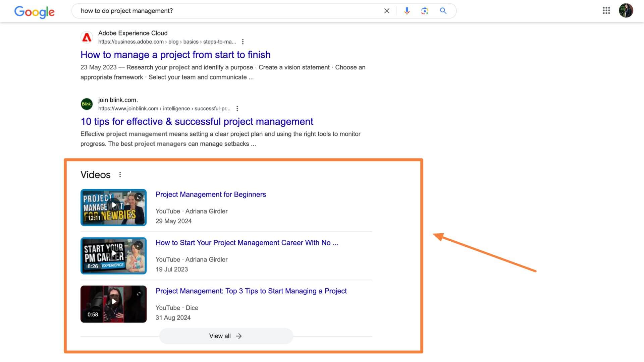Open options menu for Adobe result
This screenshot has height=362, width=644.
(243, 42)
